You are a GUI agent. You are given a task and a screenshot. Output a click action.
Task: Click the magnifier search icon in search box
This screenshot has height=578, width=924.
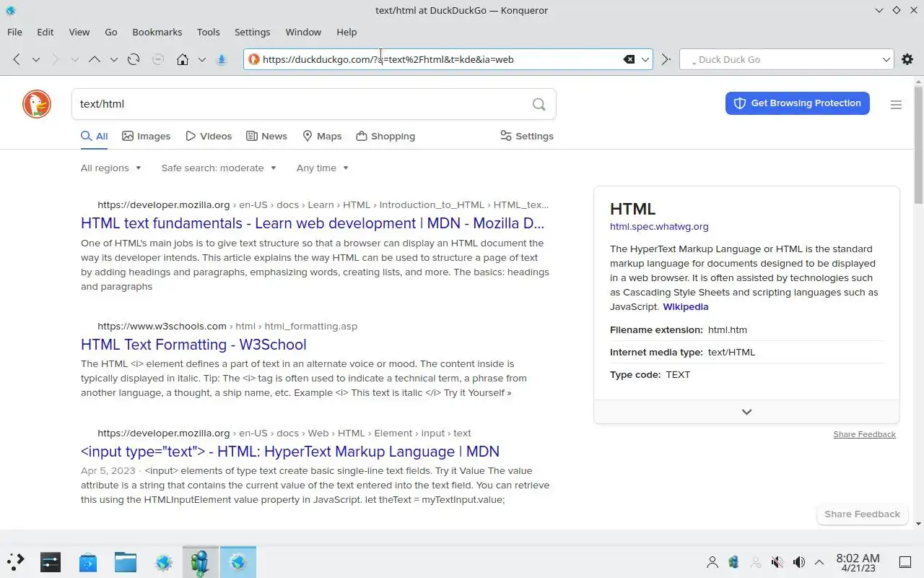click(539, 104)
